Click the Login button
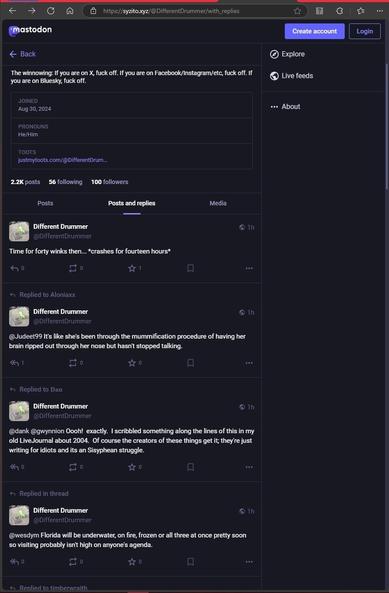The width and height of the screenshot is (389, 593). 364,31
